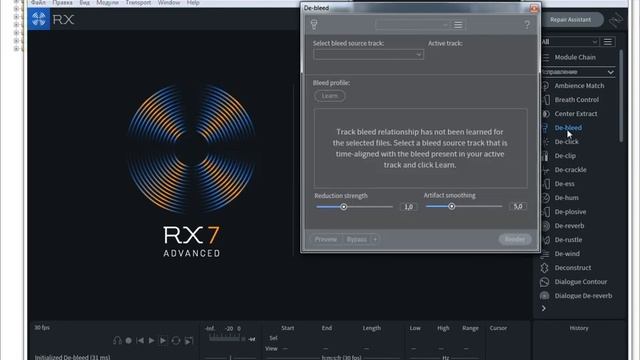Open the De-rustle module
640x360 pixels.
[568, 240]
